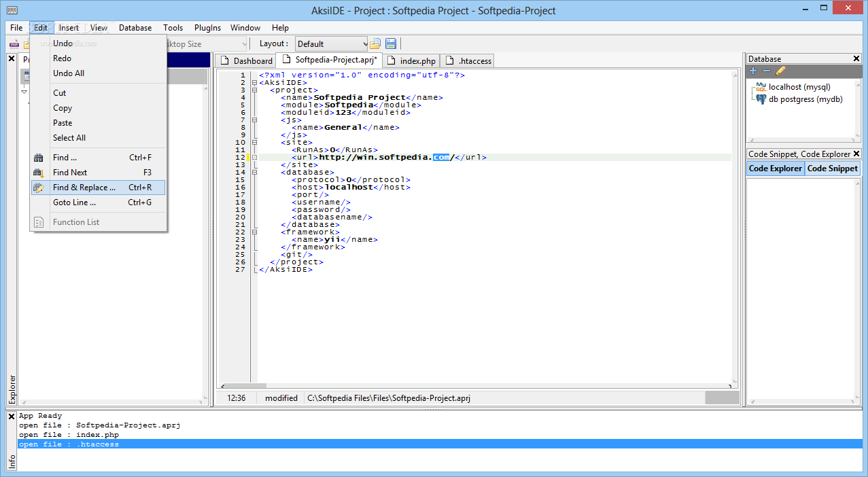Image resolution: width=868 pixels, height=477 pixels.
Task: Select db postgress (mydb) database entry
Action: click(805, 99)
